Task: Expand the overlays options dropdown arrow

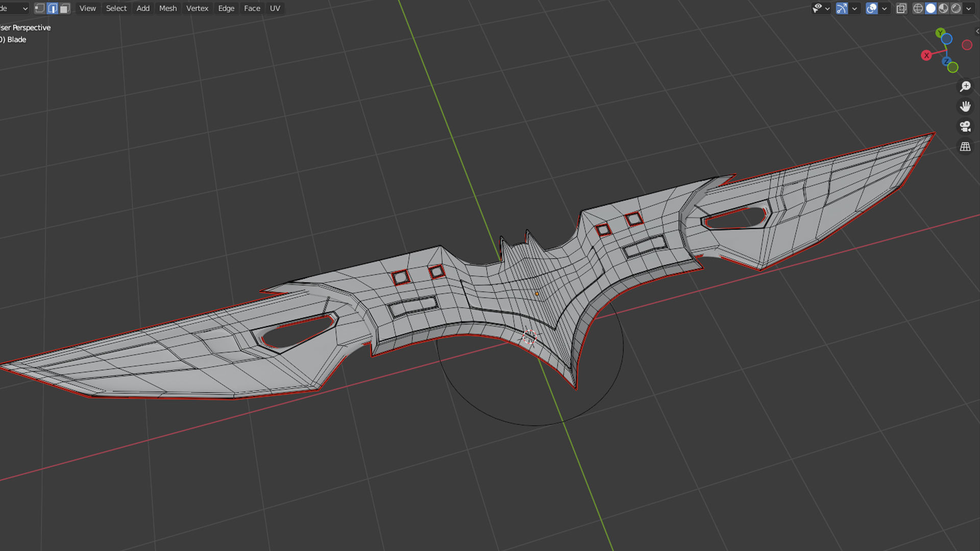Action: pos(885,8)
